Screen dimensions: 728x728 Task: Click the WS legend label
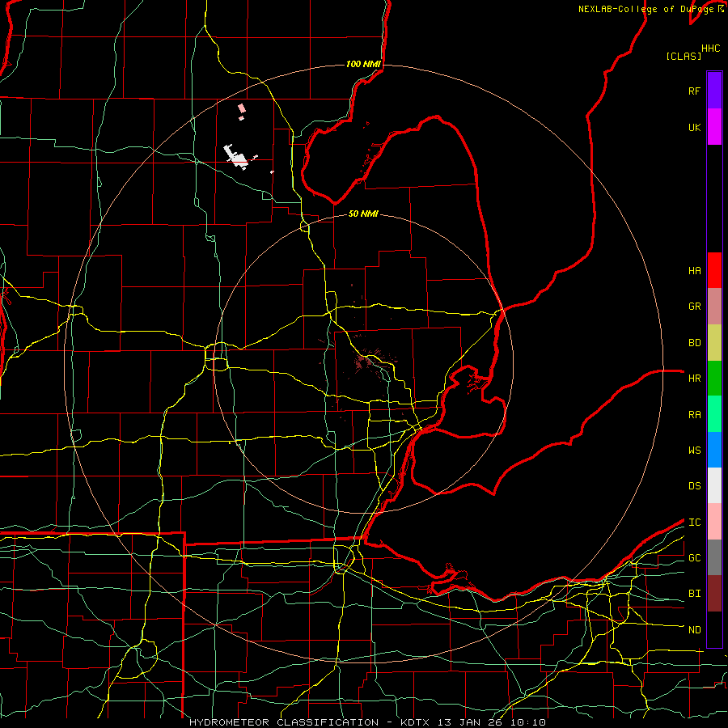click(694, 451)
